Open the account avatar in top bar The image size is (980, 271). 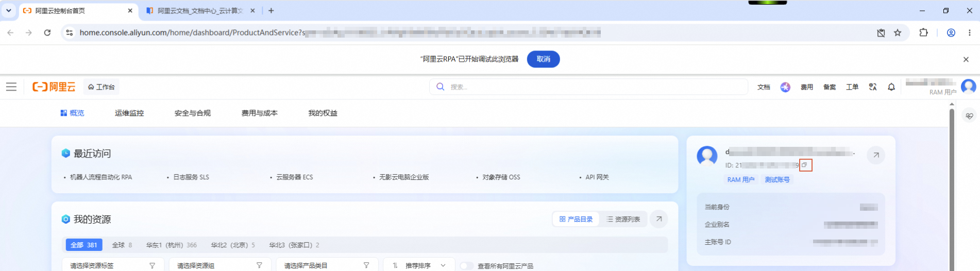point(969,87)
